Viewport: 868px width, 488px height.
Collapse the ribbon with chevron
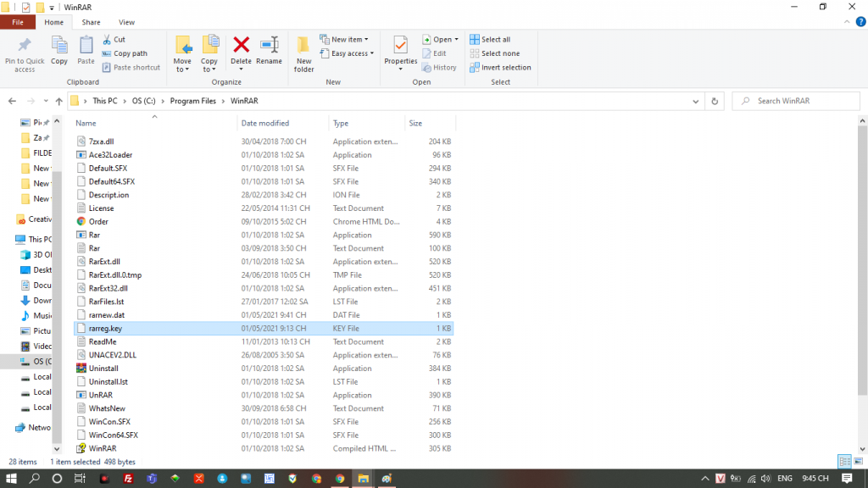(847, 22)
